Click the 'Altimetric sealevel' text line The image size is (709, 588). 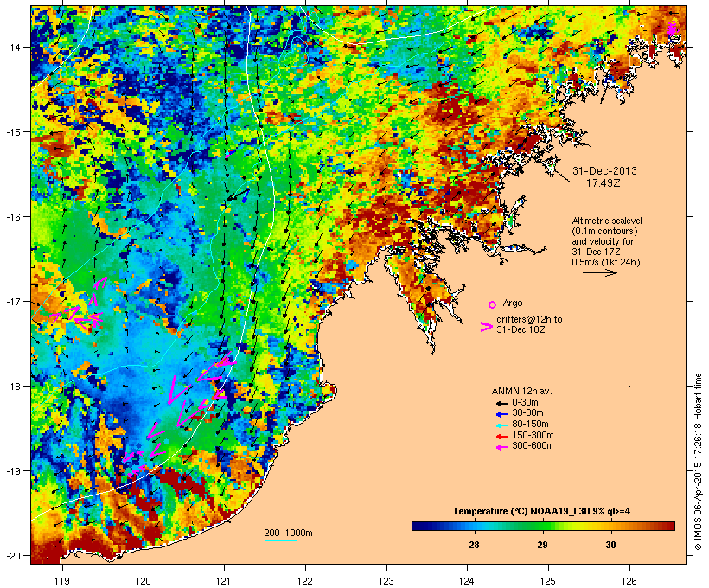(607, 220)
